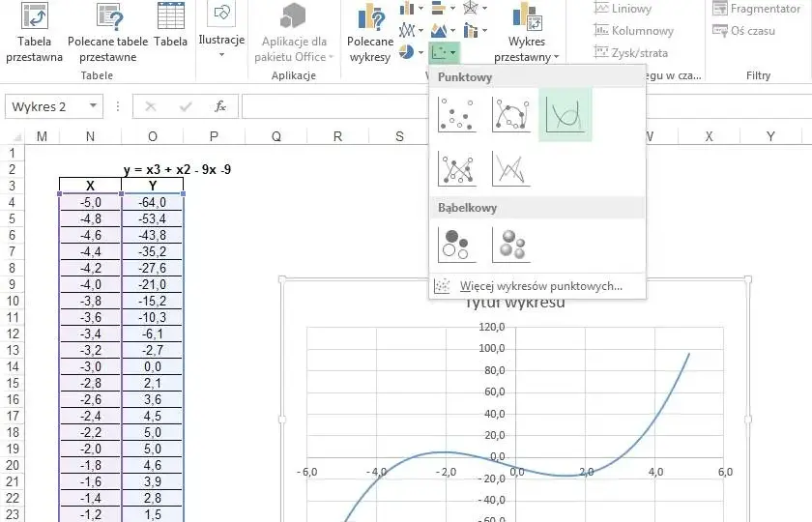
Task: Choose the 3-D bubble chart type
Action: tap(511, 245)
